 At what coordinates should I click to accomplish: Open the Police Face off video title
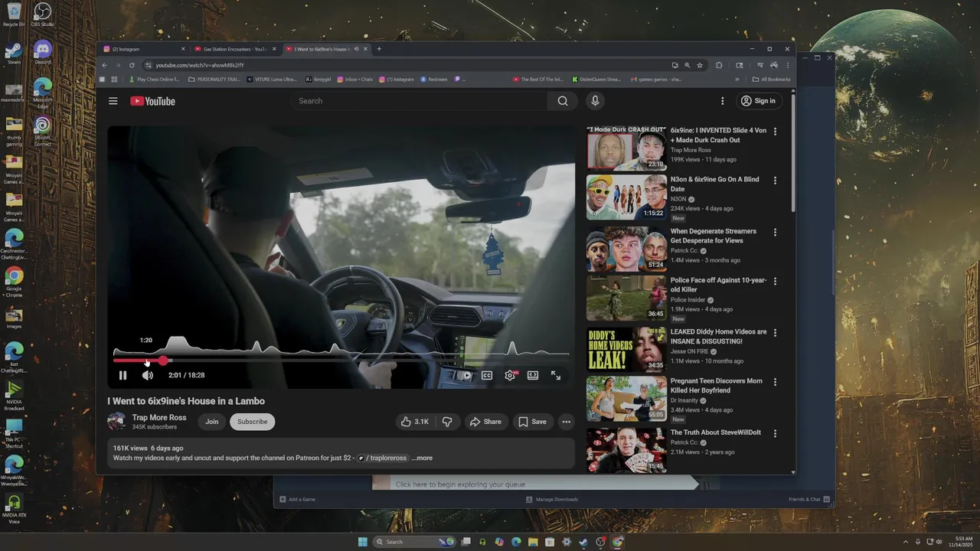(718, 285)
